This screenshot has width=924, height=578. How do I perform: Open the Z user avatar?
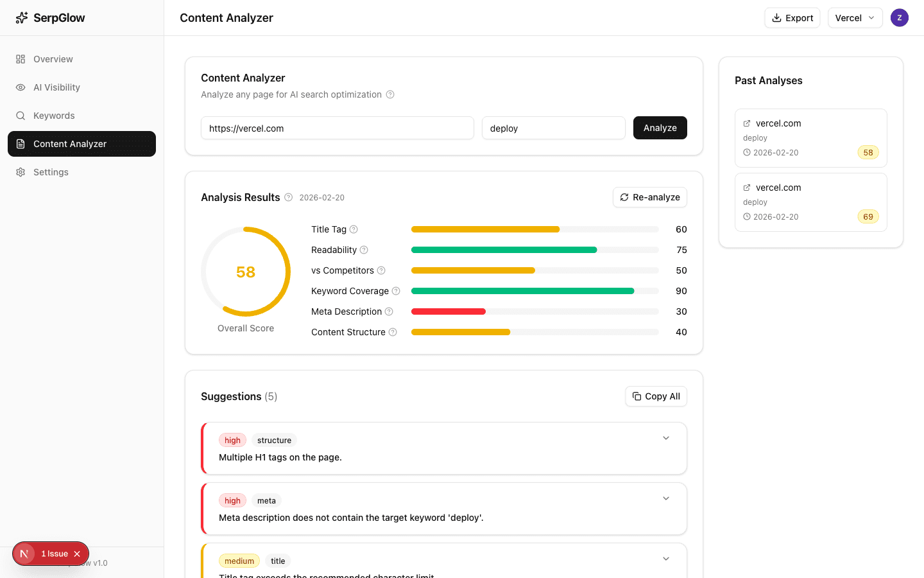pyautogui.click(x=899, y=17)
